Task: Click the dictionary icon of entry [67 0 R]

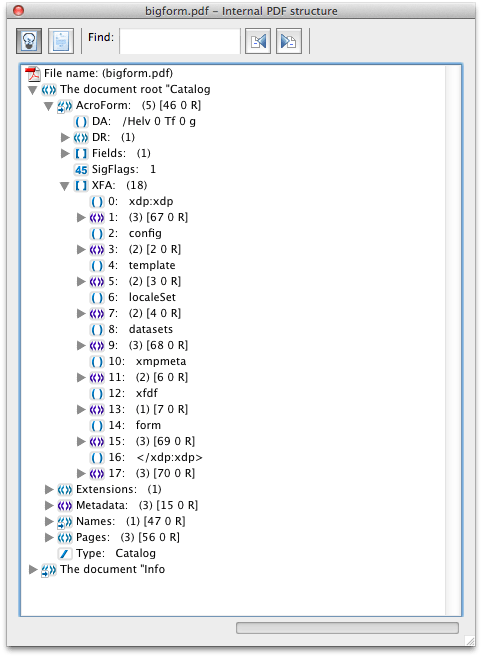Action: (97, 217)
